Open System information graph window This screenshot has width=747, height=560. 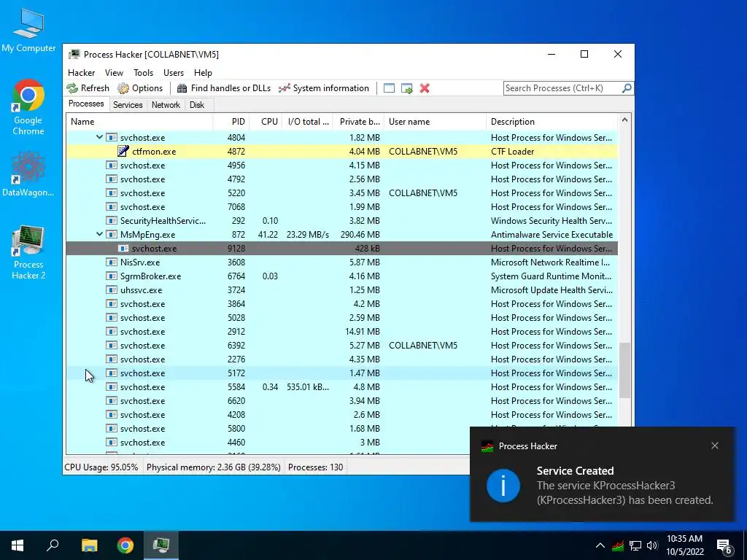tap(324, 88)
